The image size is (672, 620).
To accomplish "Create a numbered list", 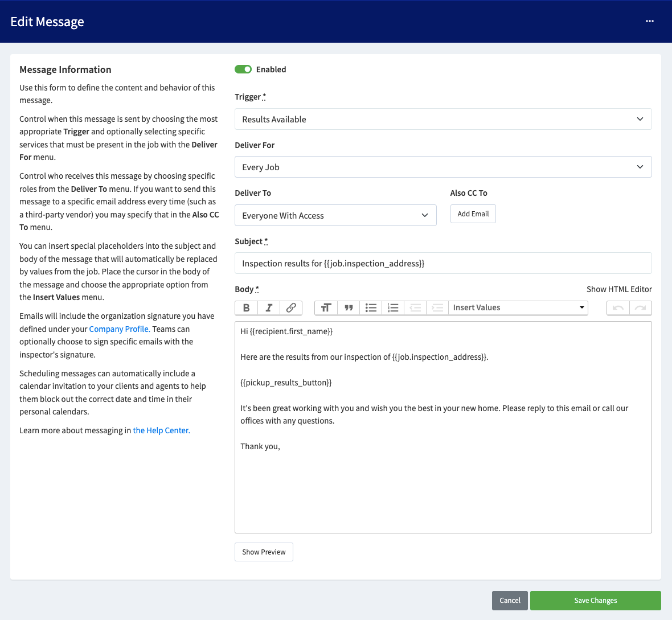I will (393, 308).
